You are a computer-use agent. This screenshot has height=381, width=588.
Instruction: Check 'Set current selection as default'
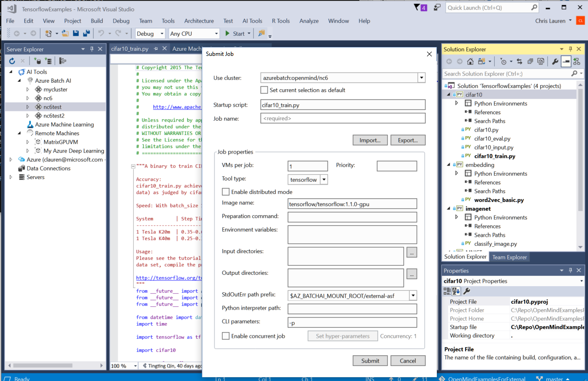(x=264, y=90)
